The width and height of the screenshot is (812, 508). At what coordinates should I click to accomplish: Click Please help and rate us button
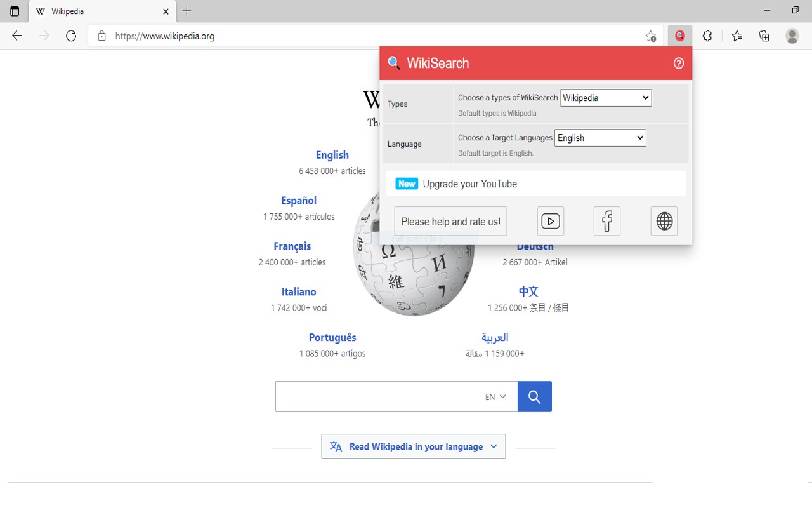tap(450, 222)
